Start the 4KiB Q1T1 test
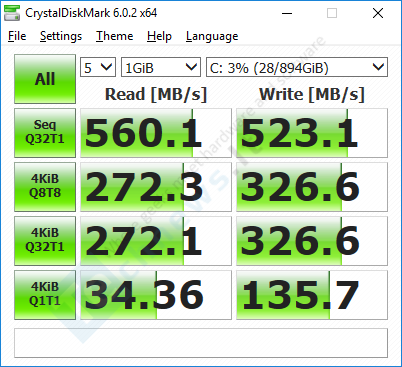The height and width of the screenshot is (367, 402). (45, 295)
